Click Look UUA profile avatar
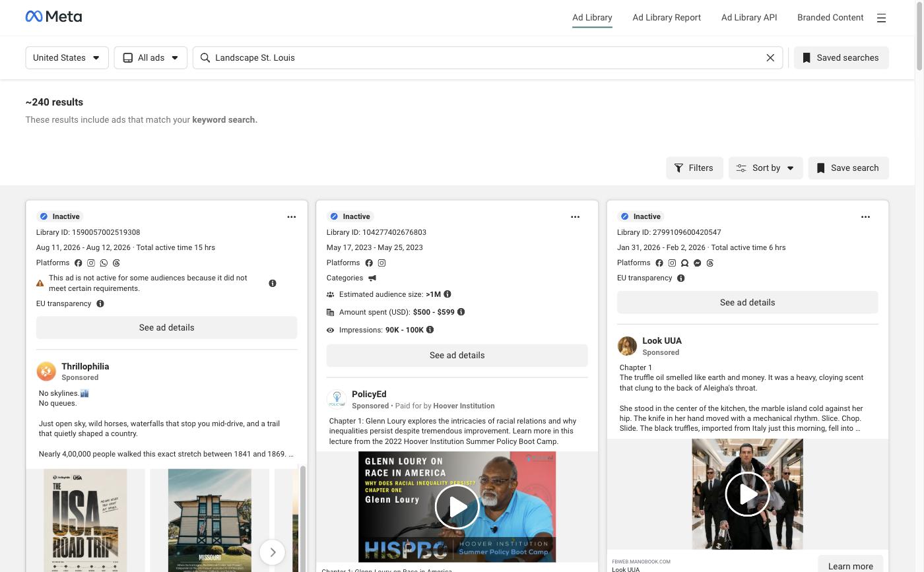Image resolution: width=924 pixels, height=572 pixels. point(627,346)
